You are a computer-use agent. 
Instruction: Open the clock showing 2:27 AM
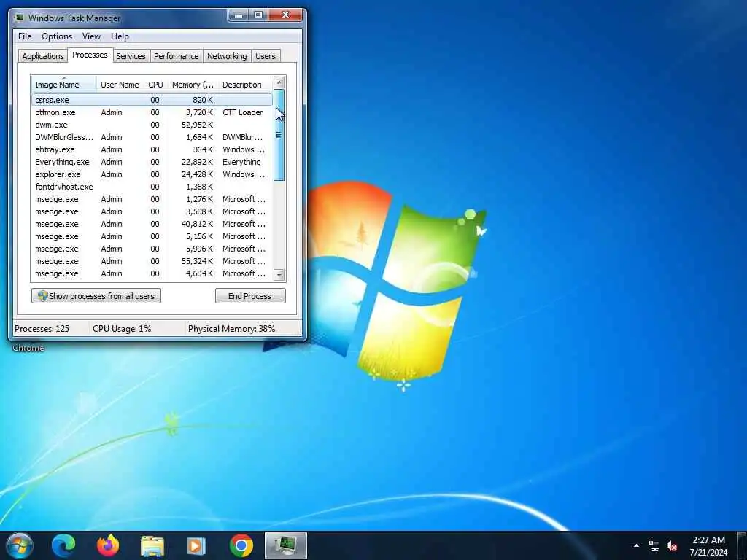[x=708, y=545]
